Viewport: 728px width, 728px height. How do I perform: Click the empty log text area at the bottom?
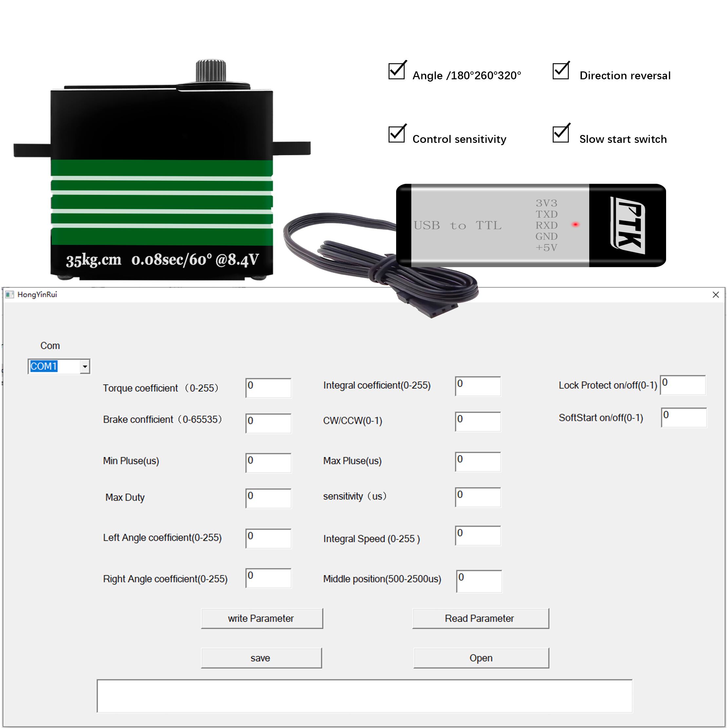(x=364, y=696)
